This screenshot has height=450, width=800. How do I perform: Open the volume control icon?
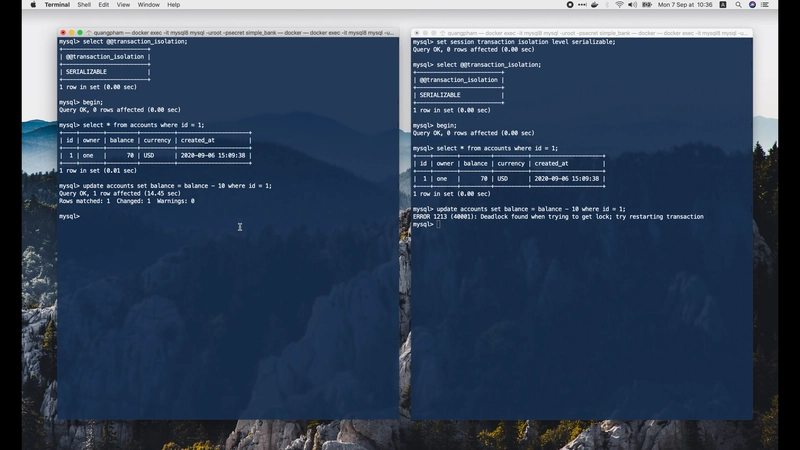coord(633,5)
